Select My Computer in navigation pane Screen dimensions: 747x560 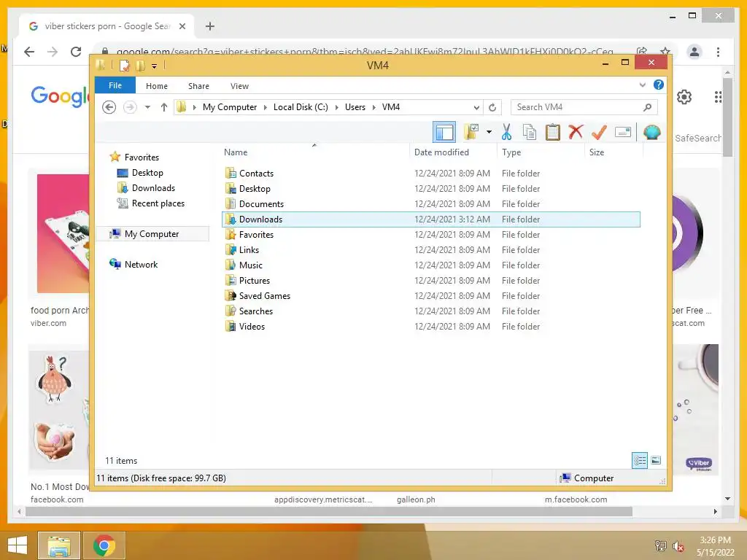(x=152, y=234)
